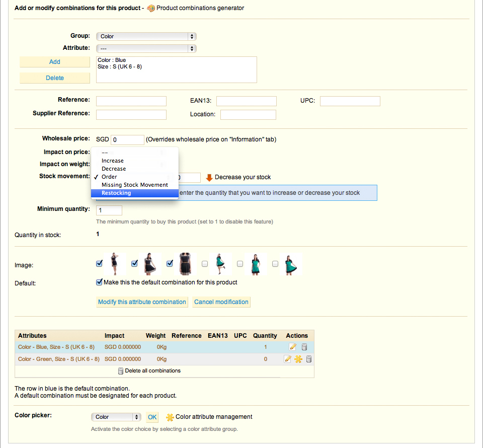The width and height of the screenshot is (483, 448).
Task: Click the Quantity column header
Action: point(265,336)
